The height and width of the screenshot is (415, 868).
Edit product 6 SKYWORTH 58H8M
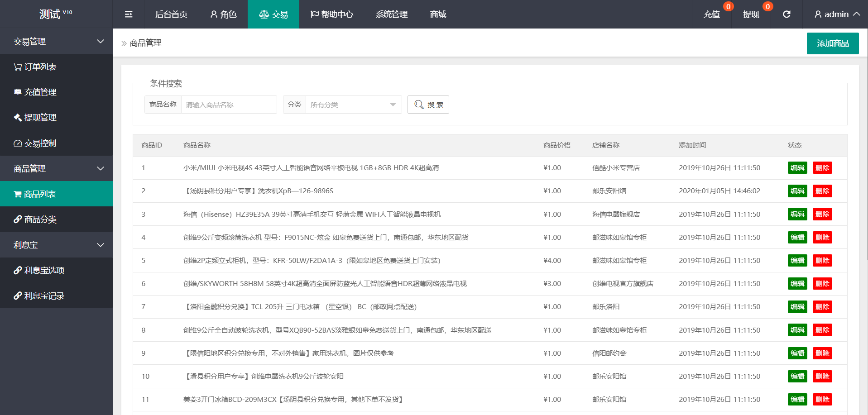click(797, 284)
